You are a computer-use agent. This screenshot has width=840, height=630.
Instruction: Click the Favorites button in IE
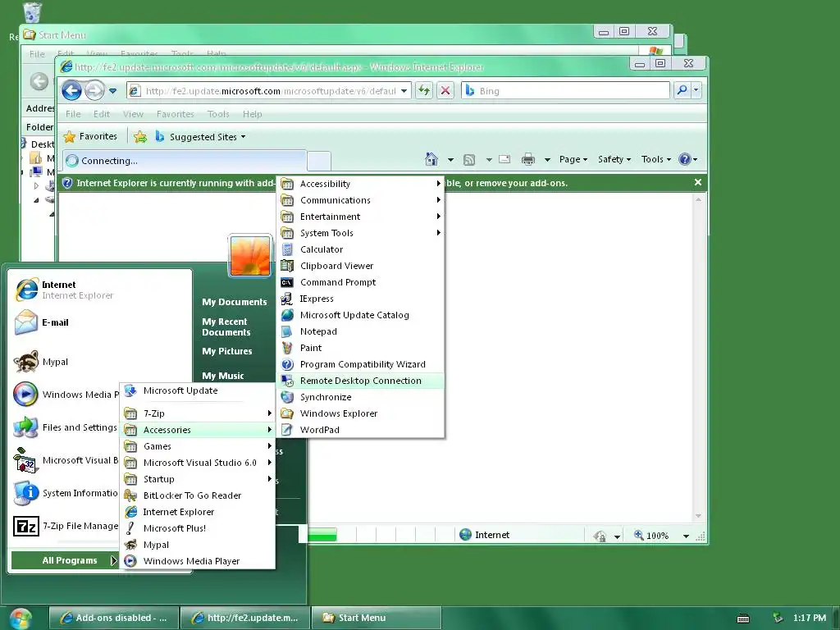(x=90, y=137)
